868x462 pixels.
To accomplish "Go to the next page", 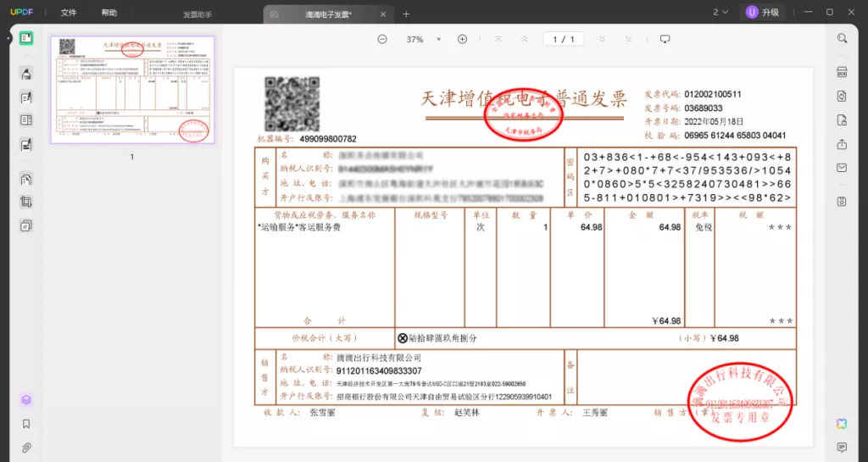I will pos(603,39).
